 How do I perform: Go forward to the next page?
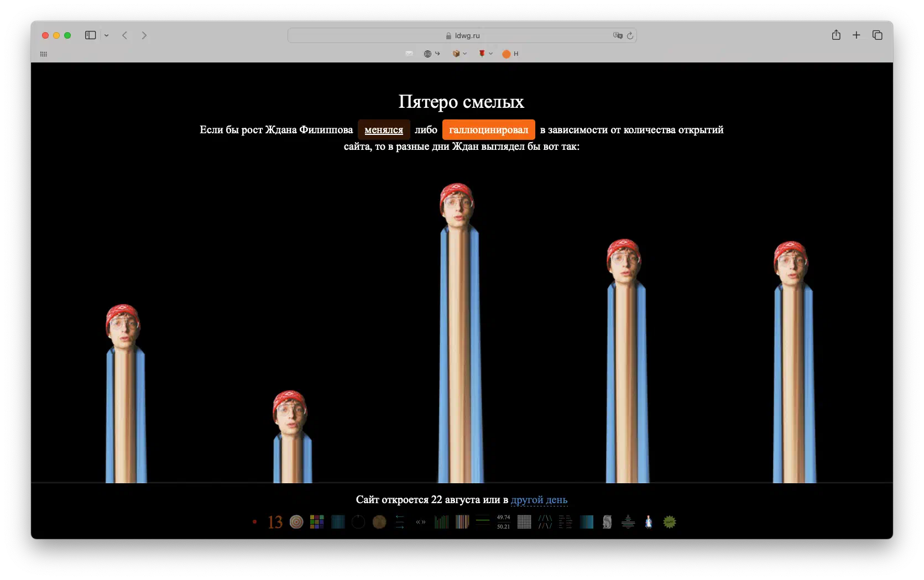pos(144,35)
